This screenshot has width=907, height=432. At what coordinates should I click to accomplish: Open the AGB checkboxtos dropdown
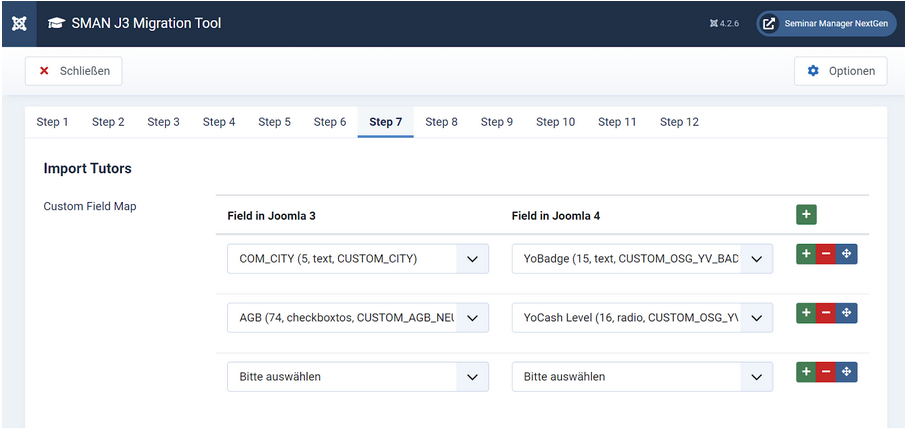coord(357,318)
